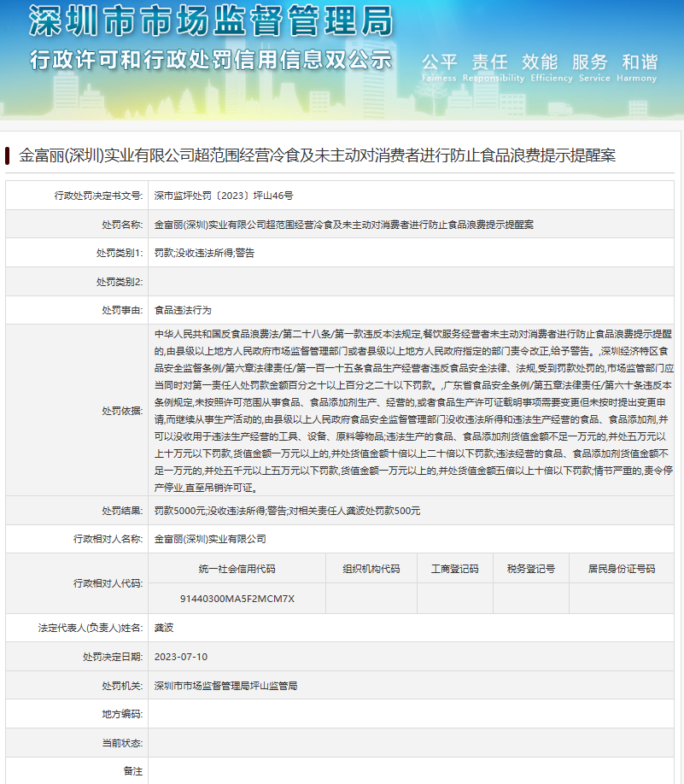The height and width of the screenshot is (784, 684).
Task: Click the 居民身份证号码 column header
Action: 622,569
